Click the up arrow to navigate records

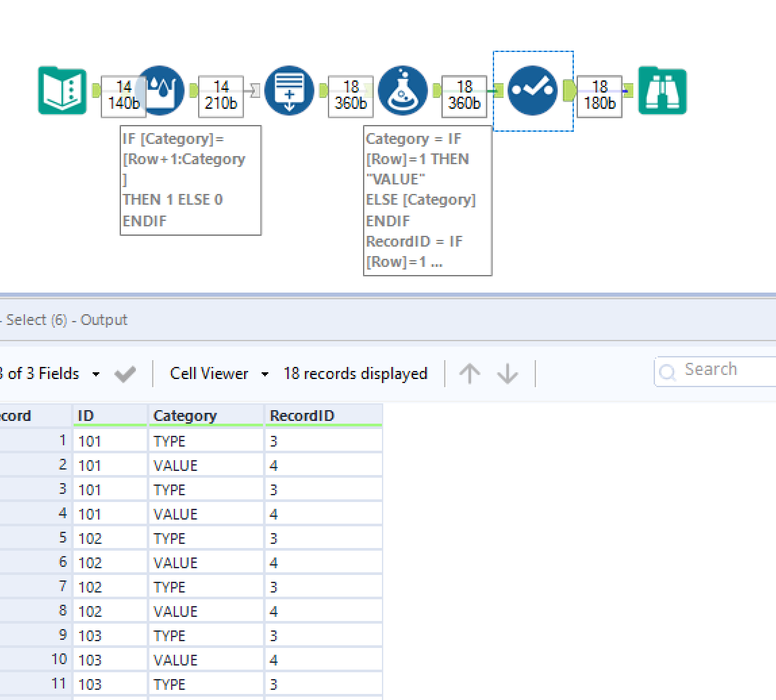470,372
